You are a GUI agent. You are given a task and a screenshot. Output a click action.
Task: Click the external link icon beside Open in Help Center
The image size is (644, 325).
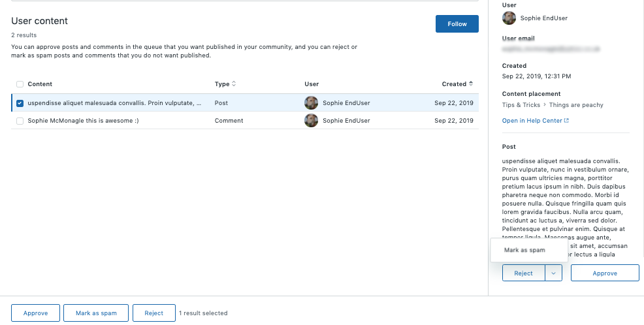tap(566, 121)
